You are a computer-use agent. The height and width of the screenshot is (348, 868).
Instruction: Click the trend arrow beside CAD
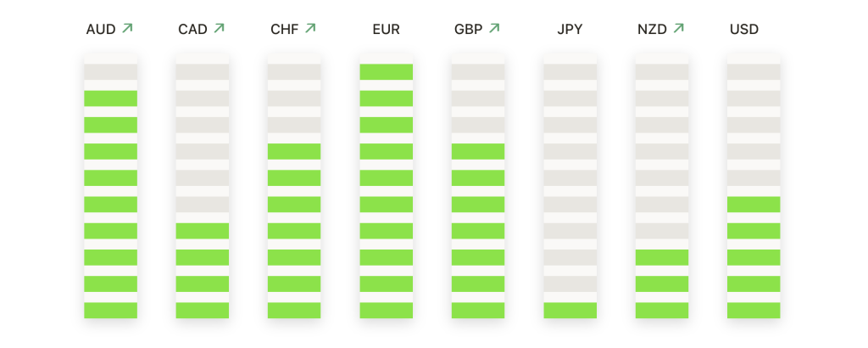click(x=219, y=29)
